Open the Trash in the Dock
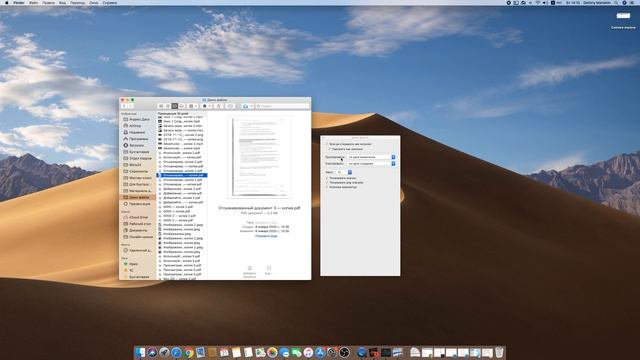 pyautogui.click(x=499, y=352)
